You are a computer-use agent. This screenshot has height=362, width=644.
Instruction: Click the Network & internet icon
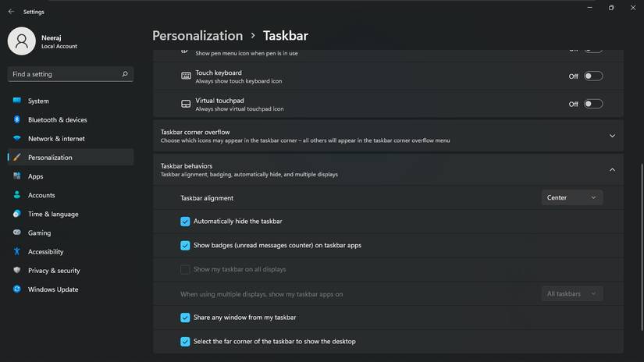(x=16, y=138)
